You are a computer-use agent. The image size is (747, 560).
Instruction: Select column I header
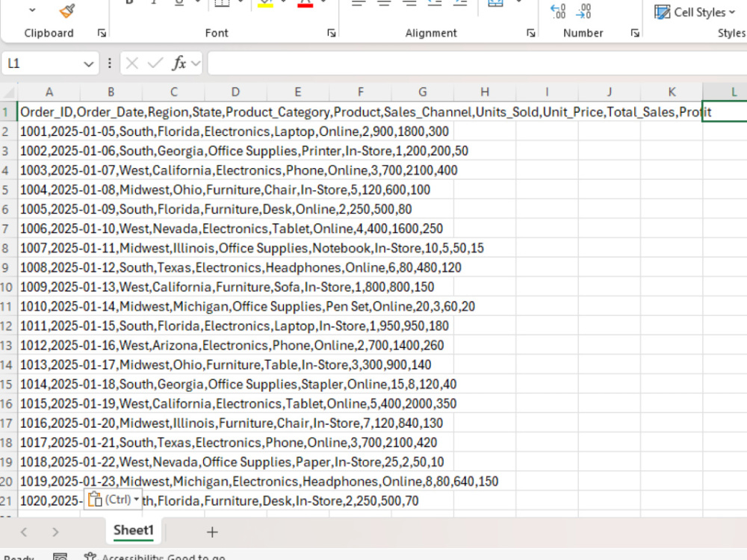pyautogui.click(x=547, y=91)
